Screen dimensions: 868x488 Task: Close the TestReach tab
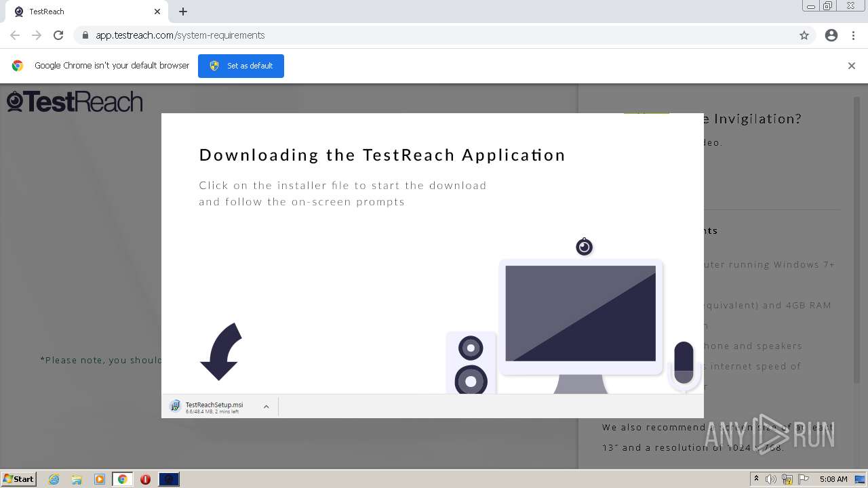157,12
